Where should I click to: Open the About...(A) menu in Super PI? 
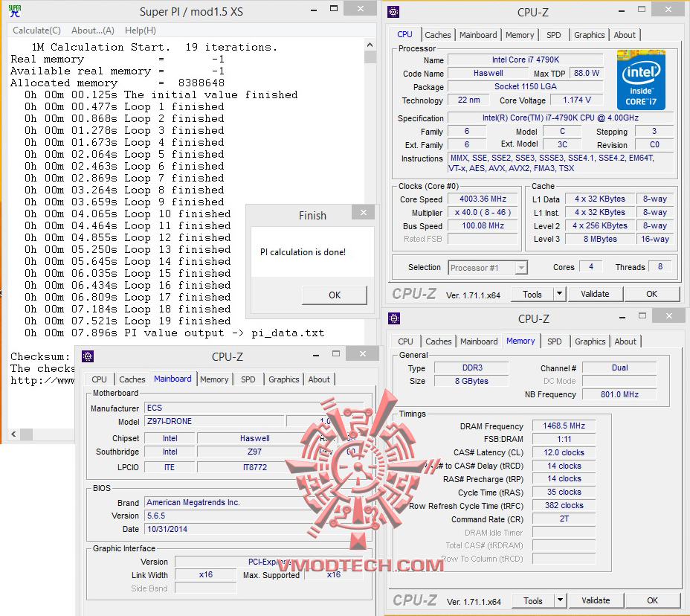coord(93,31)
